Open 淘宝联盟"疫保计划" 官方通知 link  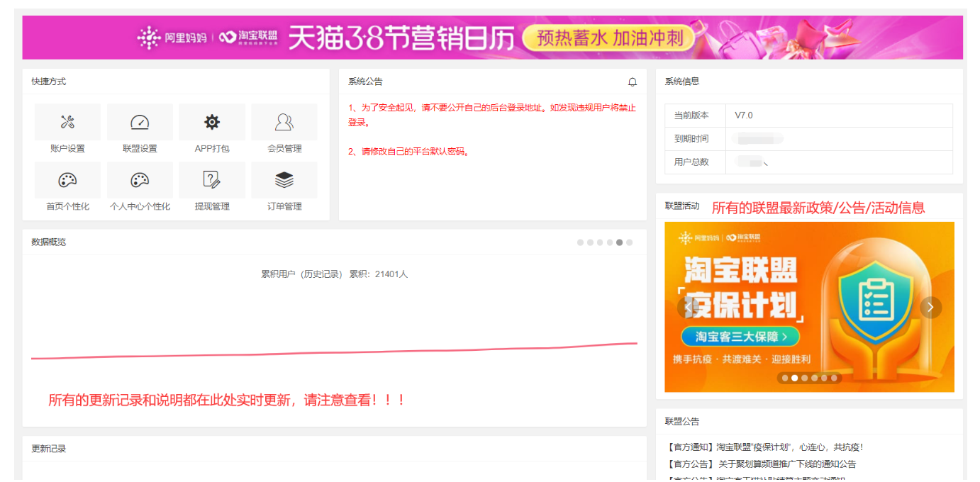click(765, 447)
